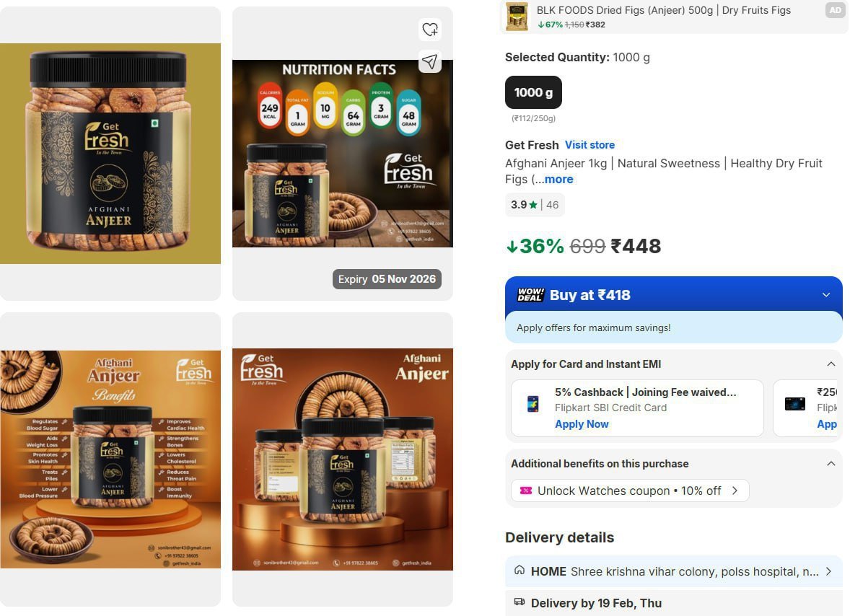Open the home delivery address chevron
The width and height of the screenshot is (850, 616).
click(828, 571)
